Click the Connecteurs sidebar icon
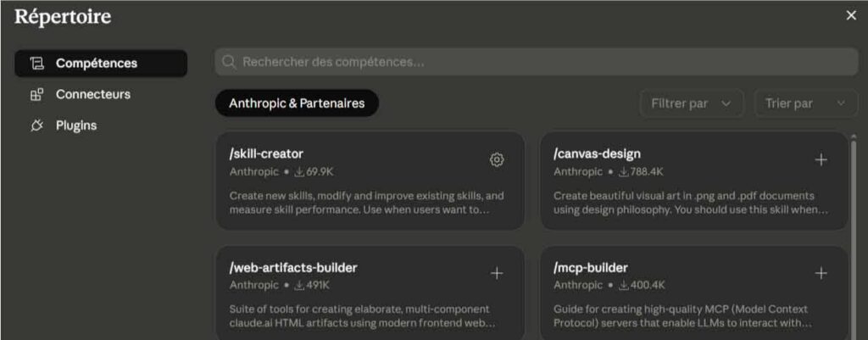Viewport: 868px width, 340px height. (36, 95)
